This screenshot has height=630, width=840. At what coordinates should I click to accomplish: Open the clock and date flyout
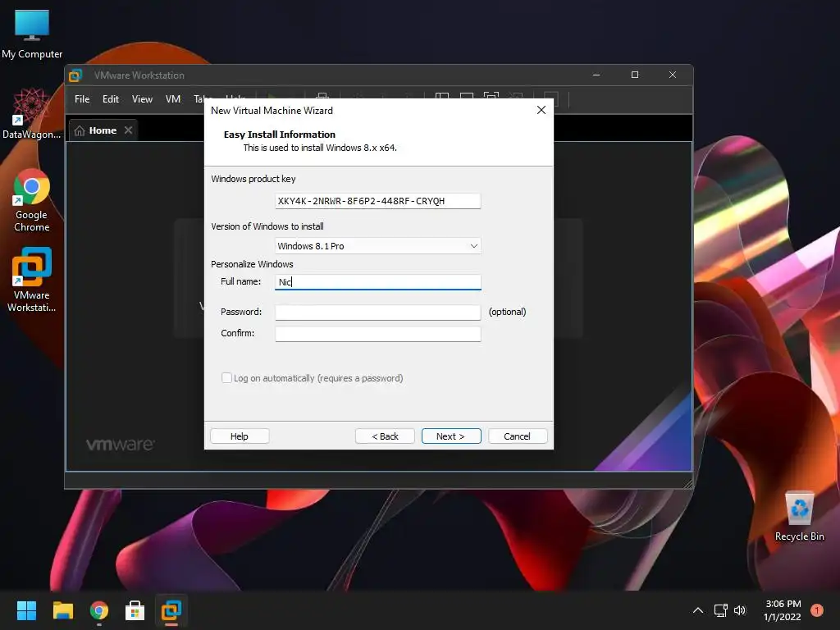click(783, 610)
